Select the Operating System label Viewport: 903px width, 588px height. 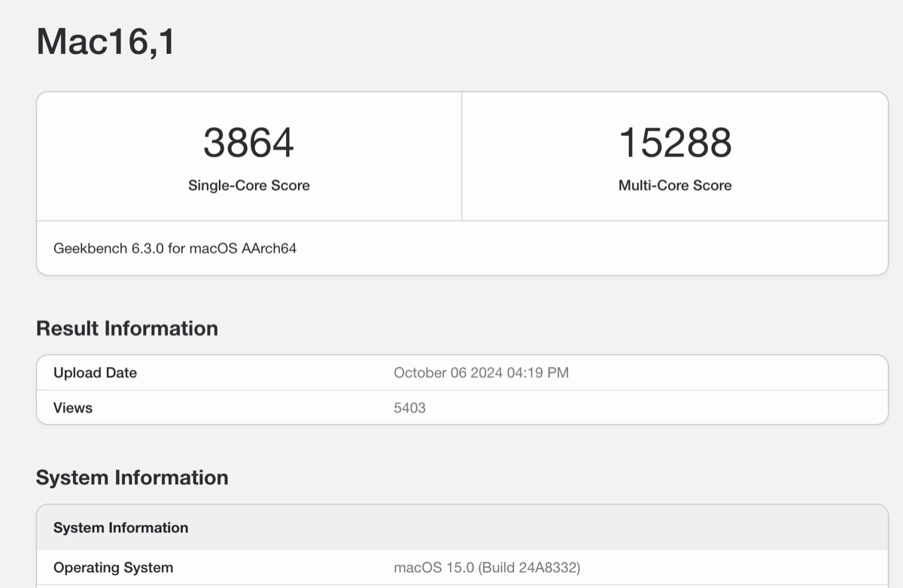tap(113, 568)
